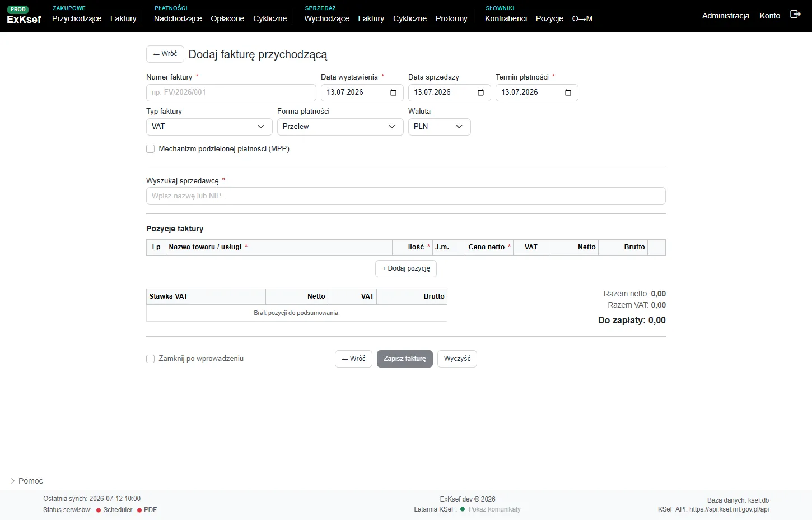
Task: Click the Wyczyść button
Action: pos(457,359)
